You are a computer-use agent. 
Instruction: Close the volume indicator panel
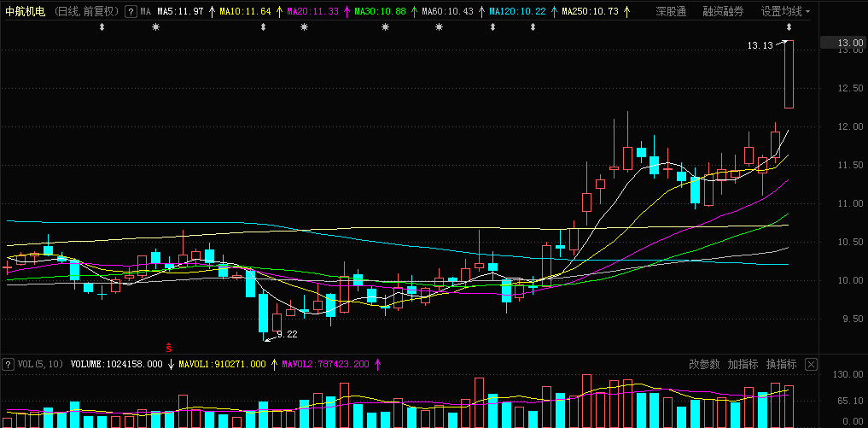[811, 364]
